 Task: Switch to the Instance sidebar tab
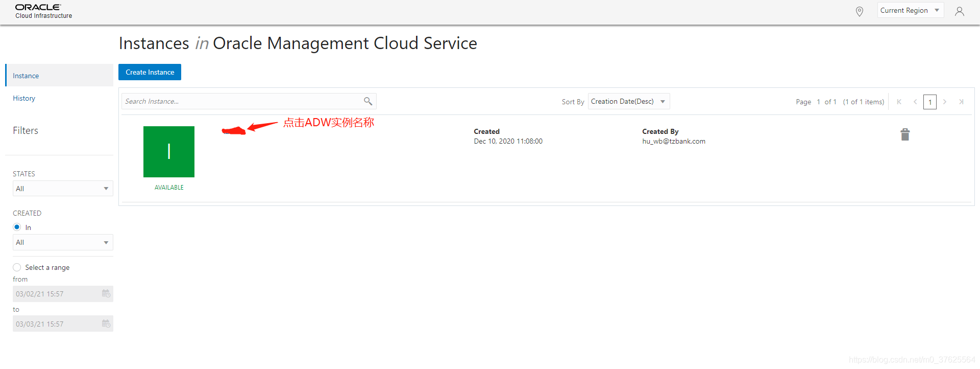59,75
